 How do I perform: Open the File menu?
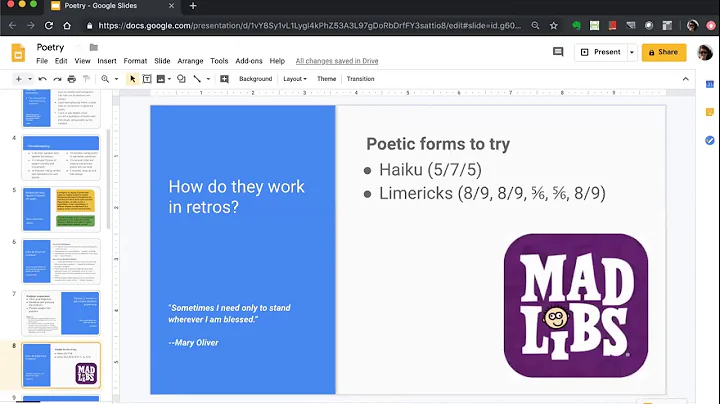coord(42,61)
